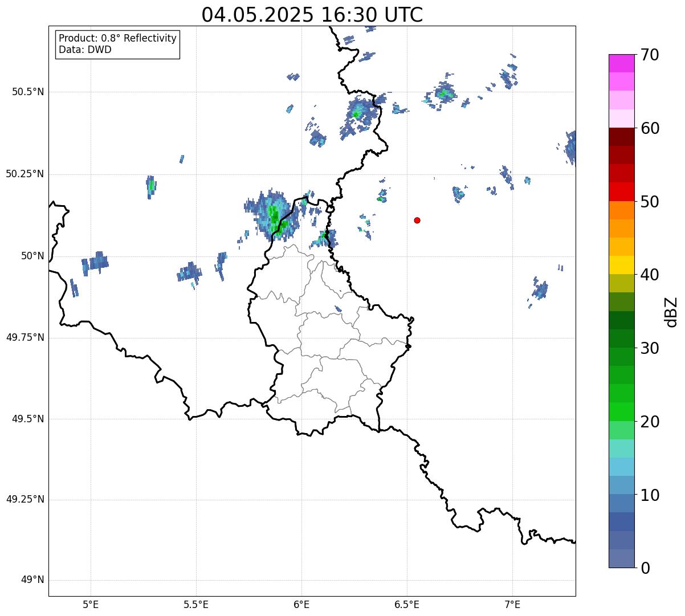Click the 50.5°N latitude label
Image resolution: width=685 pixels, height=616 pixels.
tap(27, 92)
